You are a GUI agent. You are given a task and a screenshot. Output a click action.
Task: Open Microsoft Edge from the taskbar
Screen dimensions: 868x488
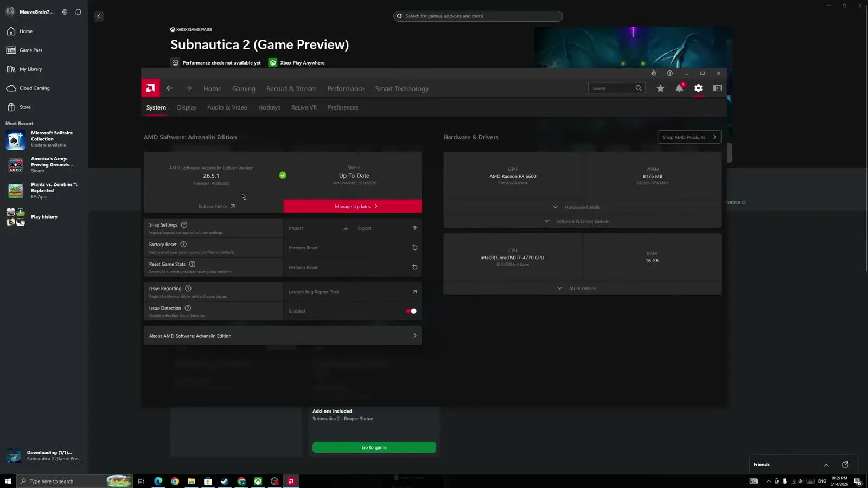(158, 481)
